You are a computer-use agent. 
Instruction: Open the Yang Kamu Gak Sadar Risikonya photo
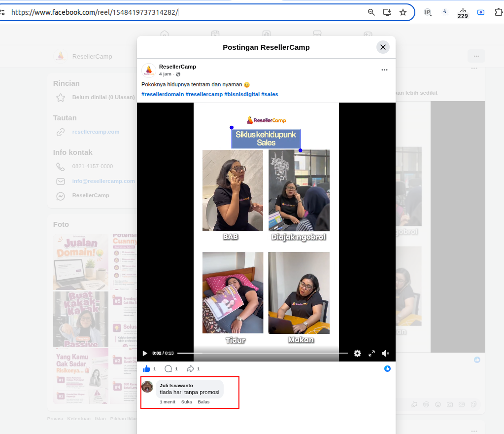pyautogui.click(x=81, y=376)
